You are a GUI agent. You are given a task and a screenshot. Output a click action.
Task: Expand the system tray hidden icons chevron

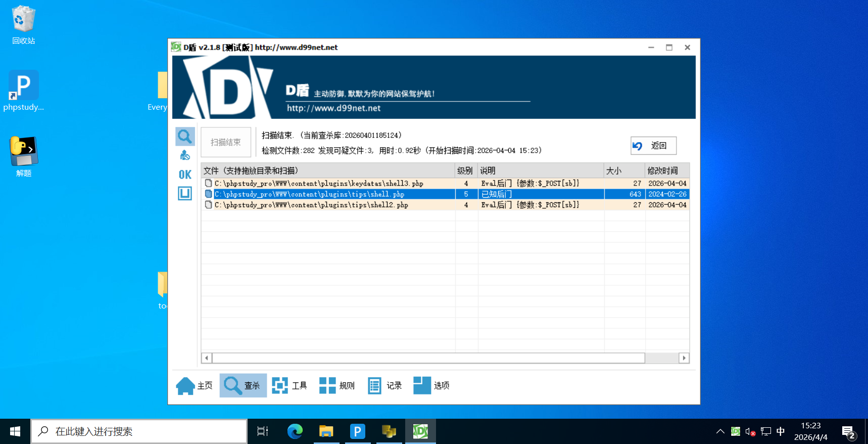click(x=720, y=431)
